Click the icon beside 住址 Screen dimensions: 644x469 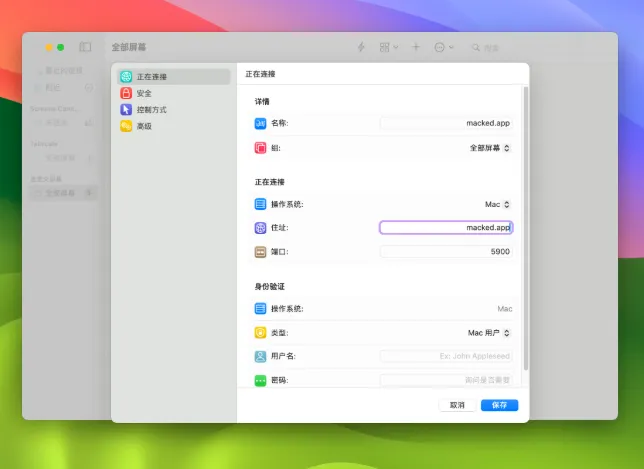point(260,228)
